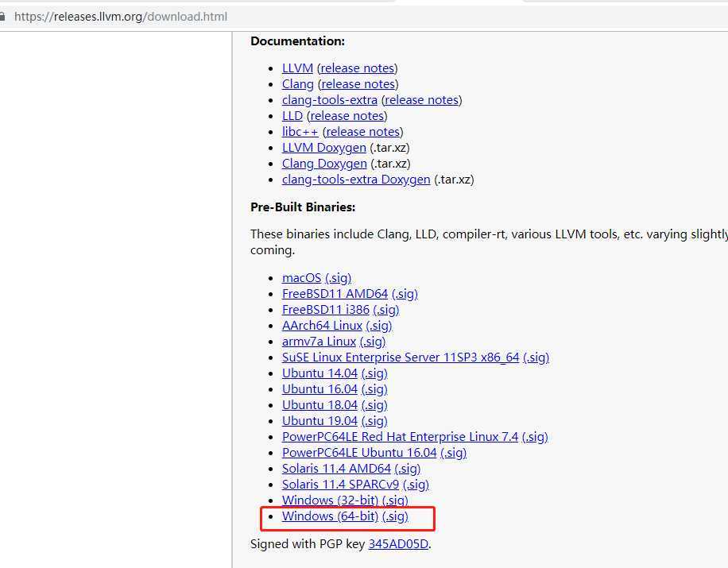The width and height of the screenshot is (728, 568).
Task: Open the .sig link for FreeBSD11 i386
Action: [386, 310]
